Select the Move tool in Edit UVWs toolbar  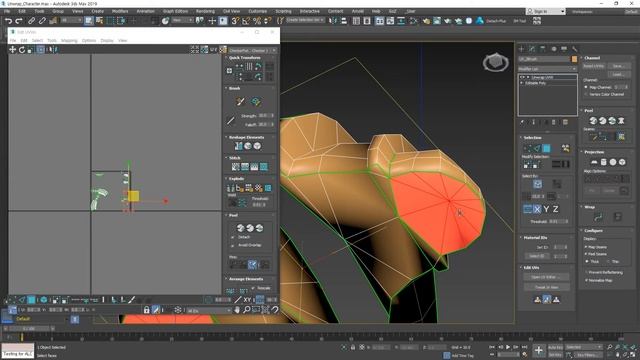[13, 49]
